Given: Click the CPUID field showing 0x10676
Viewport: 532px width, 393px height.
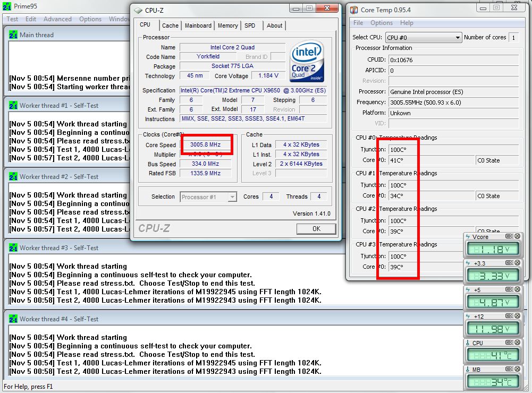Looking at the screenshot, I should 454,60.
